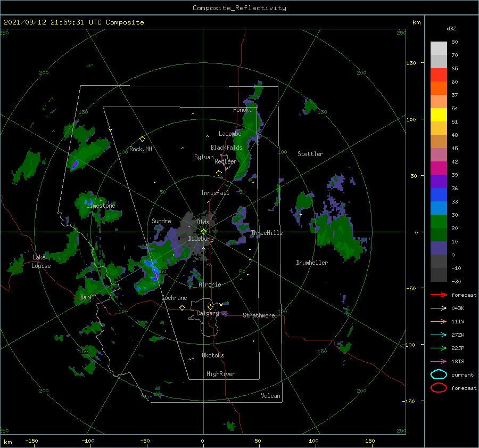479x448 pixels.
Task: Click the HighRiver label
Action: point(221,374)
